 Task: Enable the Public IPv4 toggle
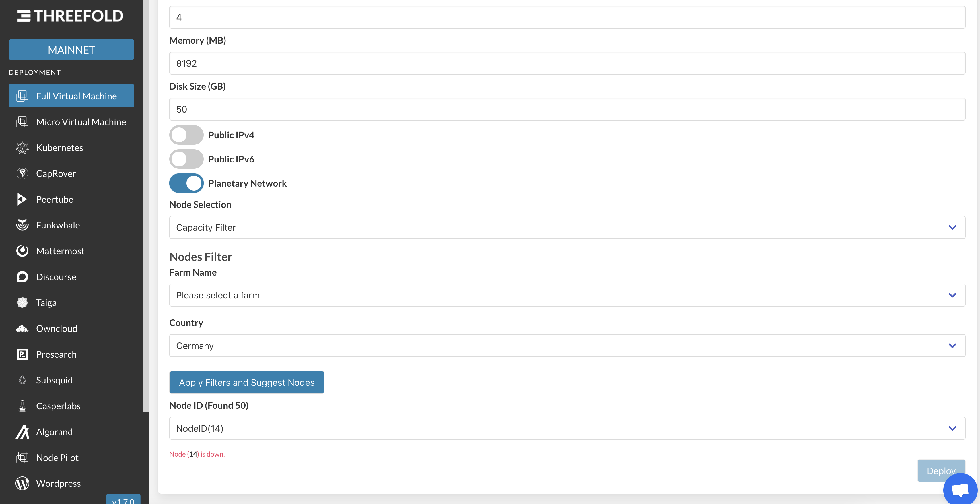[186, 135]
